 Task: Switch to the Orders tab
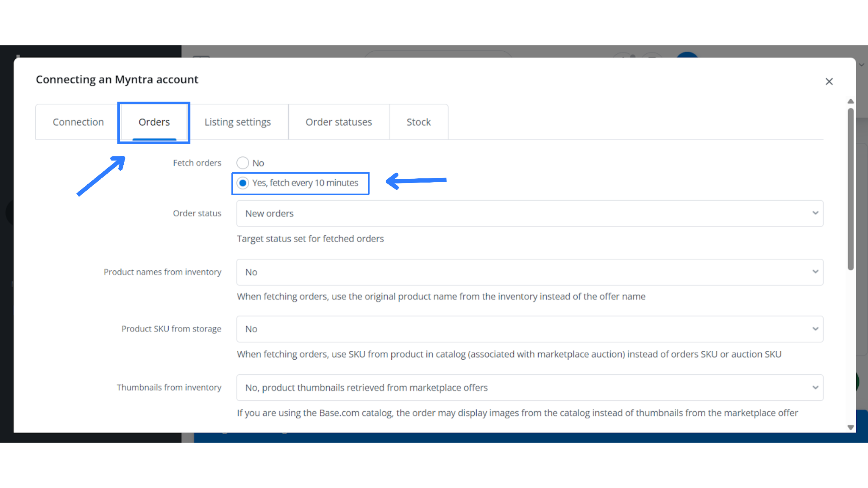(154, 122)
